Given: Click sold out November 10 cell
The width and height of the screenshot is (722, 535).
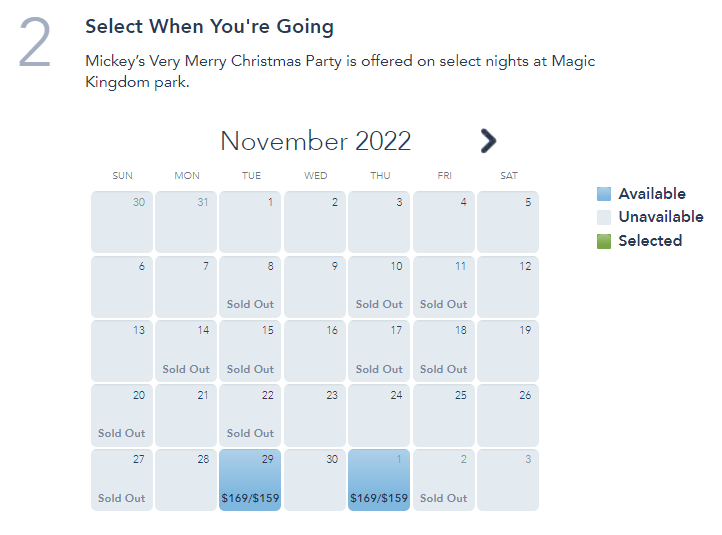Looking at the screenshot, I should click(x=379, y=287).
